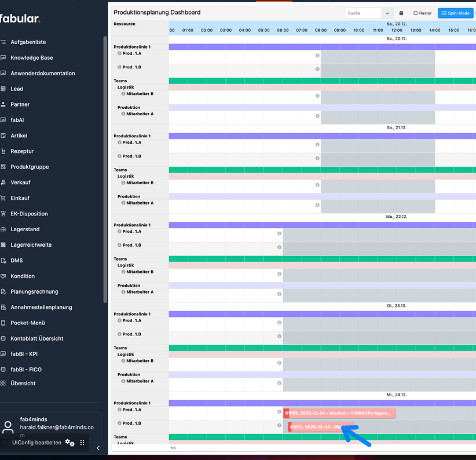Open the Lead section icon
This screenshot has height=460, width=476.
coord(4,89)
